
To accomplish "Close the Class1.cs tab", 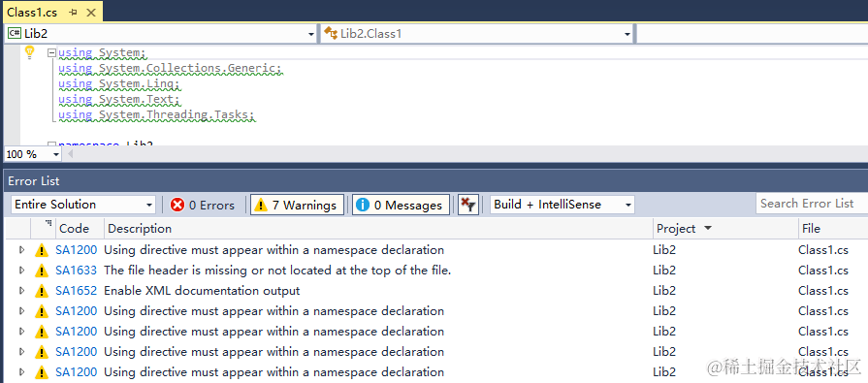I will coord(91,13).
